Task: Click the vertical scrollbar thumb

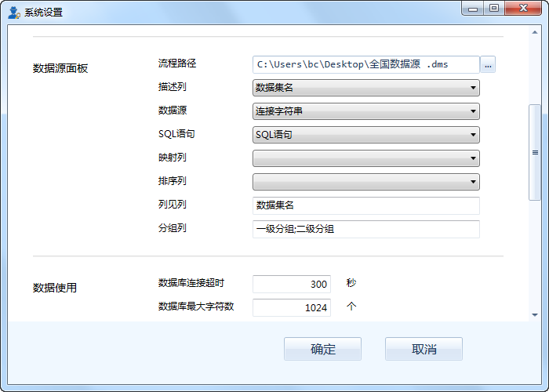Action: coord(535,152)
